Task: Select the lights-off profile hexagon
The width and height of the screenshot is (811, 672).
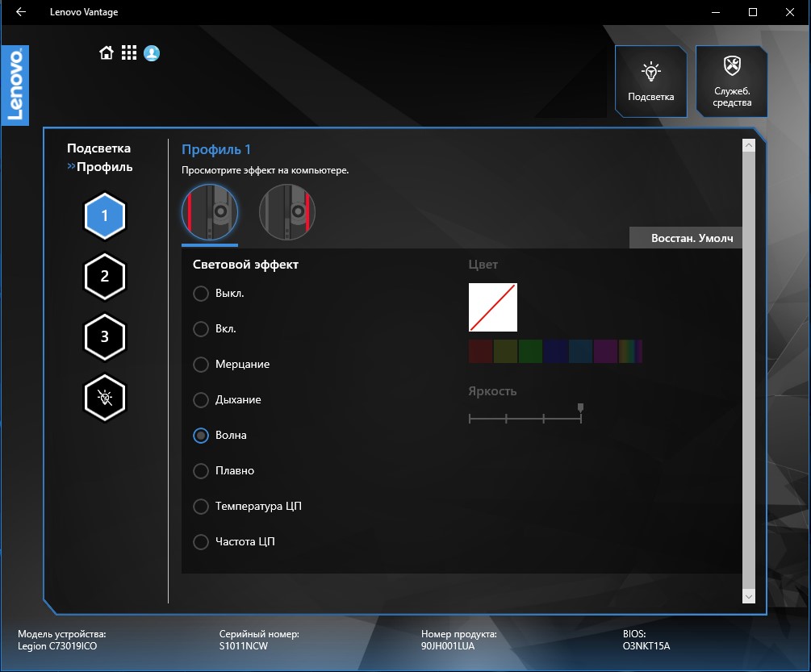Action: click(104, 398)
